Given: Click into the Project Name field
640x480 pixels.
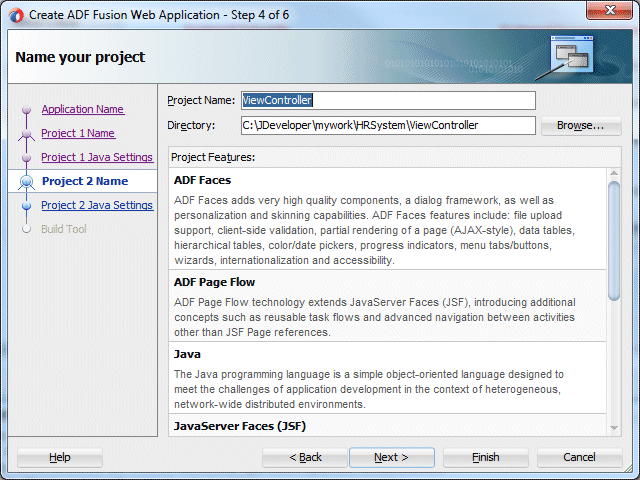Looking at the screenshot, I should 388,100.
